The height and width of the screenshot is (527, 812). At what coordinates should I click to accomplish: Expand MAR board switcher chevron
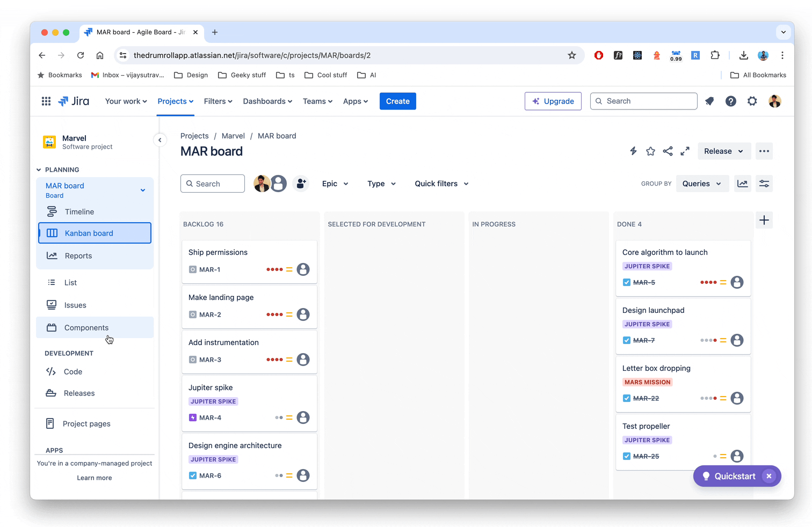[x=143, y=190]
